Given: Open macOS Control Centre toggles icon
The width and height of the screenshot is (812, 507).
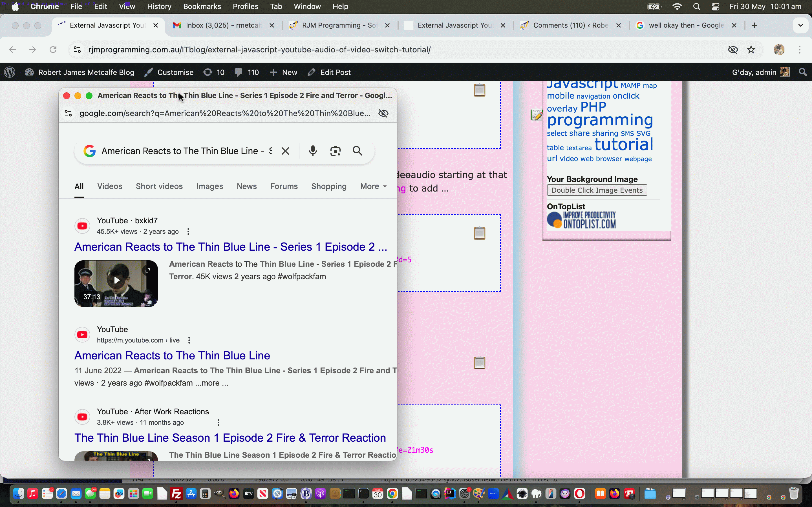Looking at the screenshot, I should coord(715,7).
